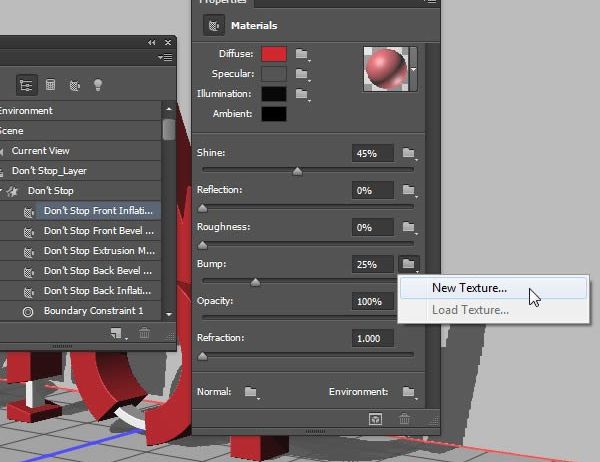Close the 3D panel
This screenshot has height=462, width=600.
point(168,42)
